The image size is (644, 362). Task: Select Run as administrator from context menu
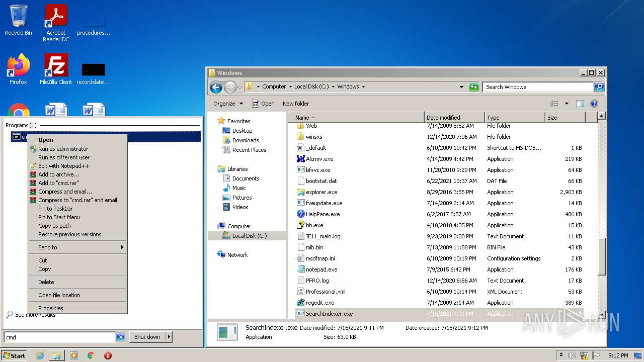pyautogui.click(x=63, y=149)
